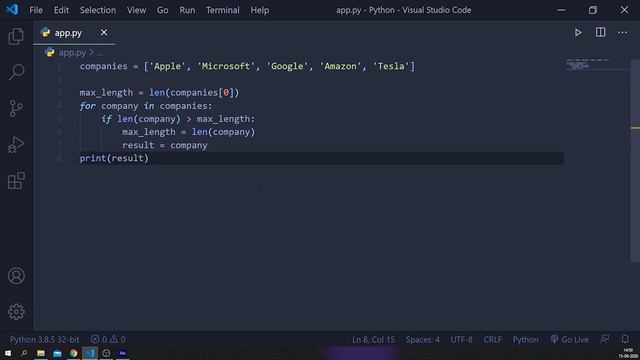The image size is (640, 360).
Task: Change file encoding via UTF-8
Action: 462,340
